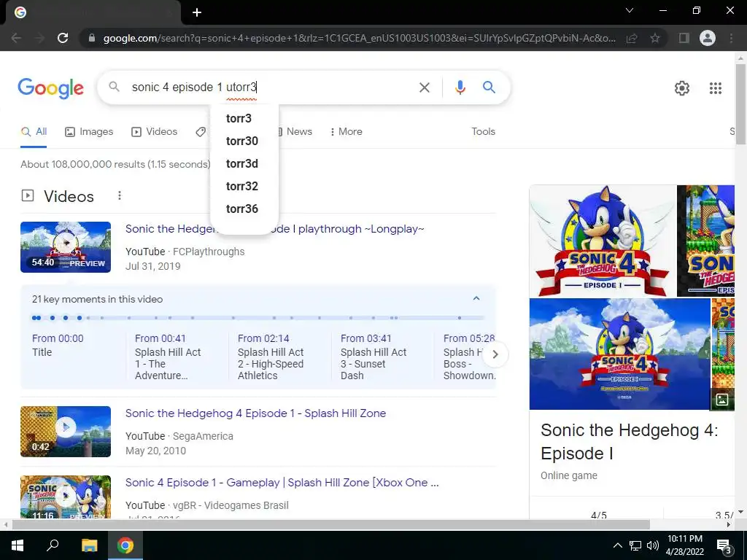View site information padlock

[92, 38]
